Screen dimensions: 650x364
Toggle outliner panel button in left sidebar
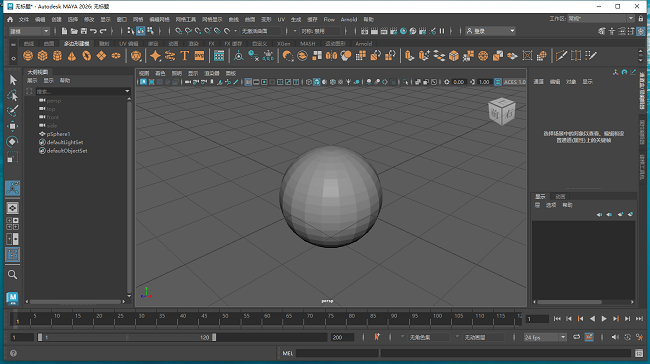tap(12, 255)
